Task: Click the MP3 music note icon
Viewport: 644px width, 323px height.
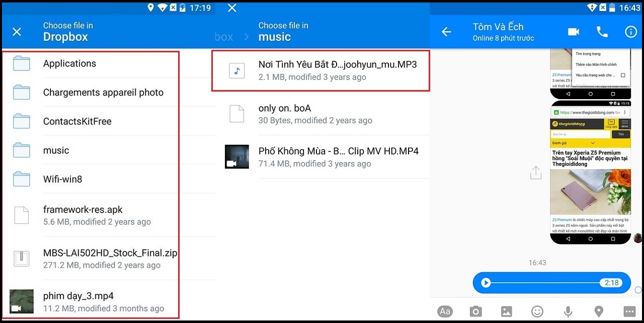Action: coord(236,70)
